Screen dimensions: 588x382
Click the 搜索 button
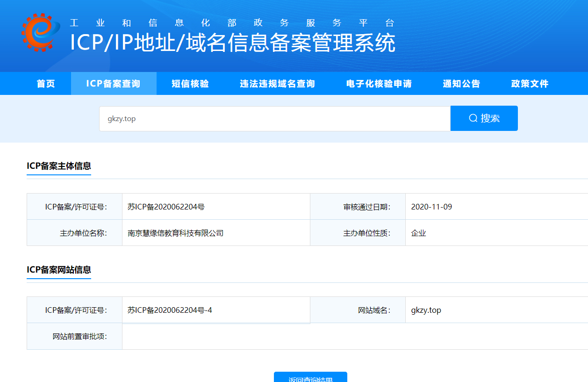point(484,118)
